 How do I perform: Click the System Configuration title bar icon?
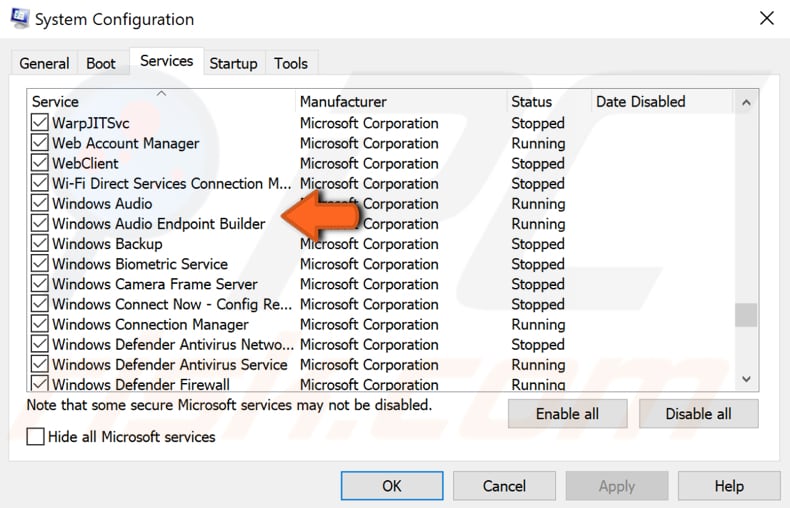tap(19, 19)
